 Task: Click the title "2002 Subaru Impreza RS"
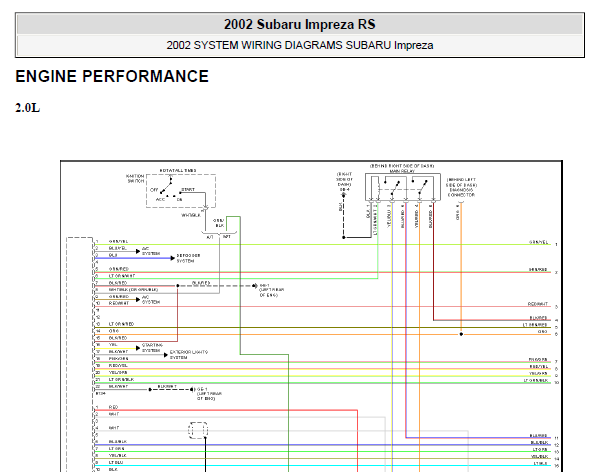(299, 24)
